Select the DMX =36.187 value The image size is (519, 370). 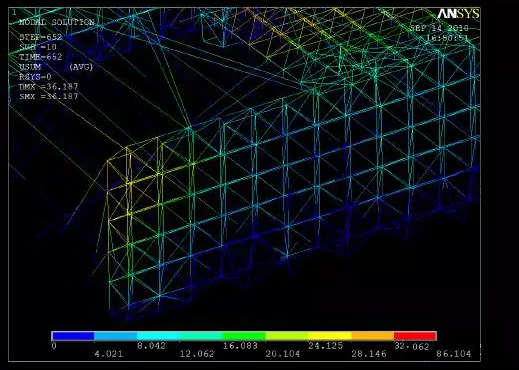pyautogui.click(x=49, y=87)
